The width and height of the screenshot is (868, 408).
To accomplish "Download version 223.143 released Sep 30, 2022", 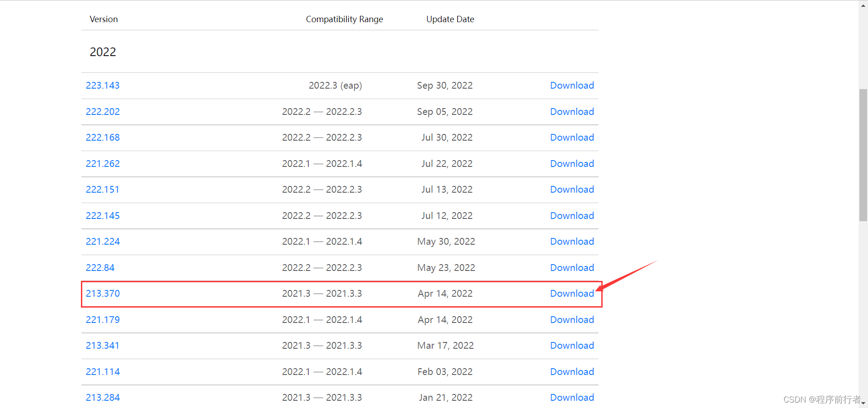I will pyautogui.click(x=572, y=85).
